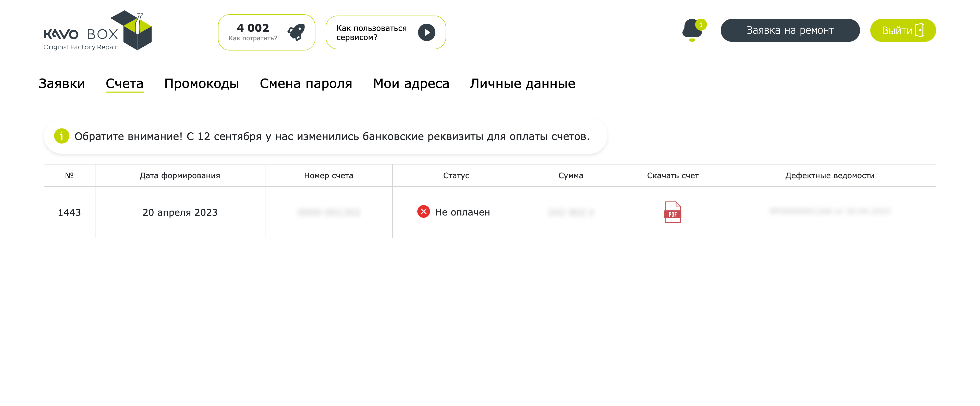Screen dimensions: 980x406
Task: Open Личные данные tab
Action: [x=522, y=83]
